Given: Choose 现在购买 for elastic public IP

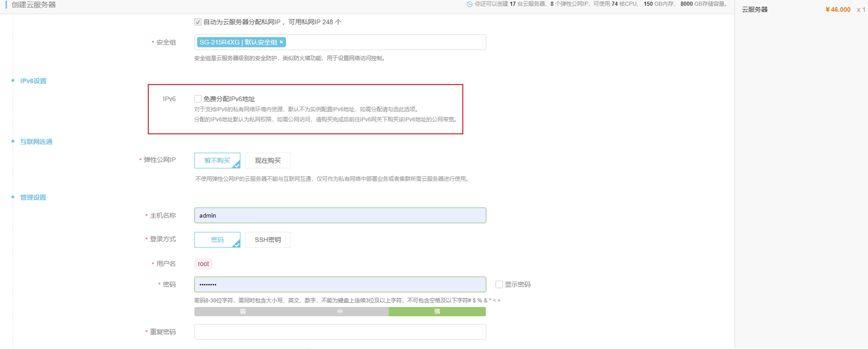Looking at the screenshot, I should [x=267, y=161].
